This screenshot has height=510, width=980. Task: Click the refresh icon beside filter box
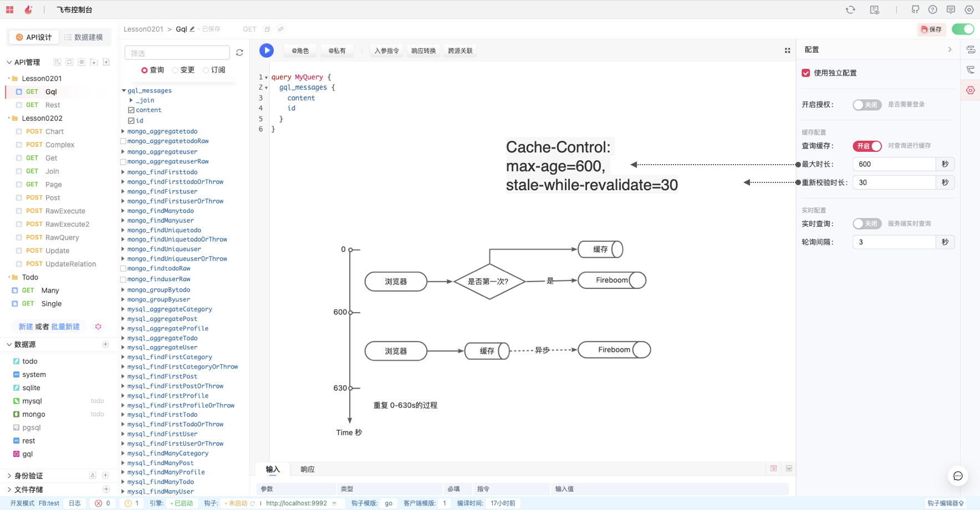pos(239,53)
